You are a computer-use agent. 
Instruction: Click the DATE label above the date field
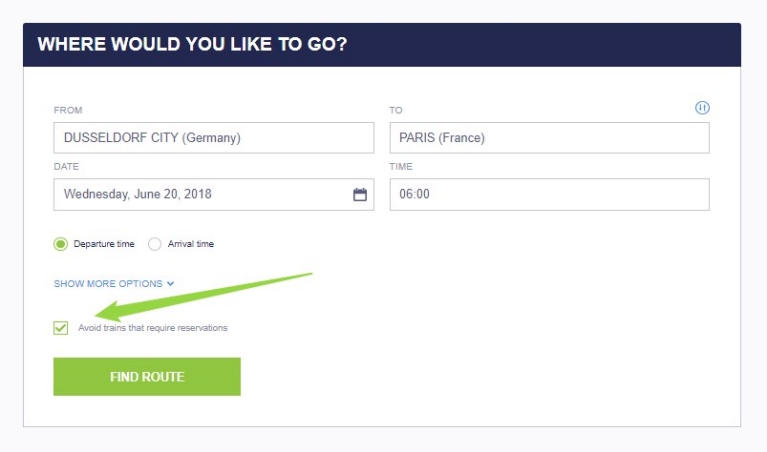coord(66,167)
